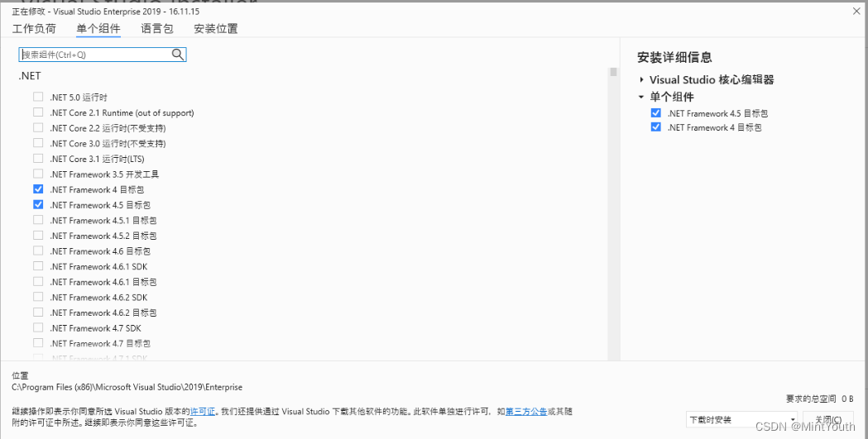
Task: Click the 关闭(C) button
Action: (x=828, y=420)
